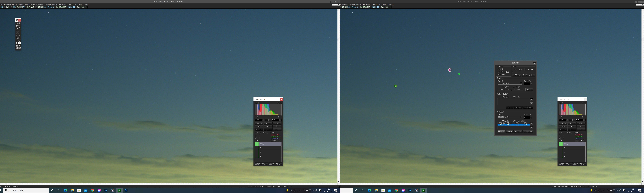Toggle RGB channel box in left-screen channel palette

pyautogui.click(x=257, y=144)
